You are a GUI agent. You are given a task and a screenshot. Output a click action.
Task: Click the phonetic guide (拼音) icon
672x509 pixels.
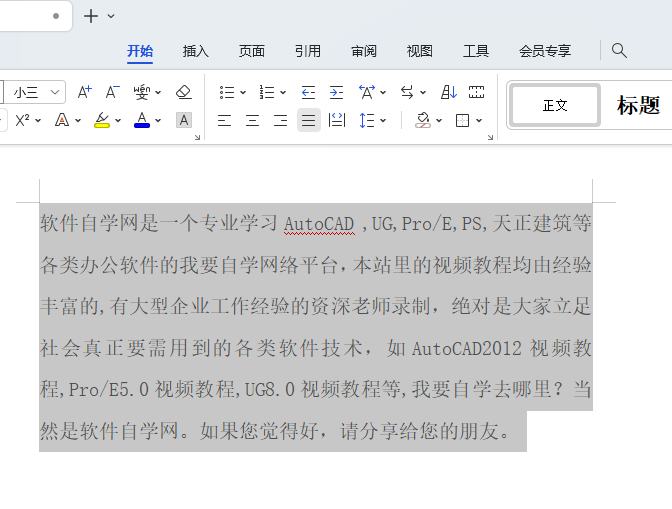(x=141, y=92)
